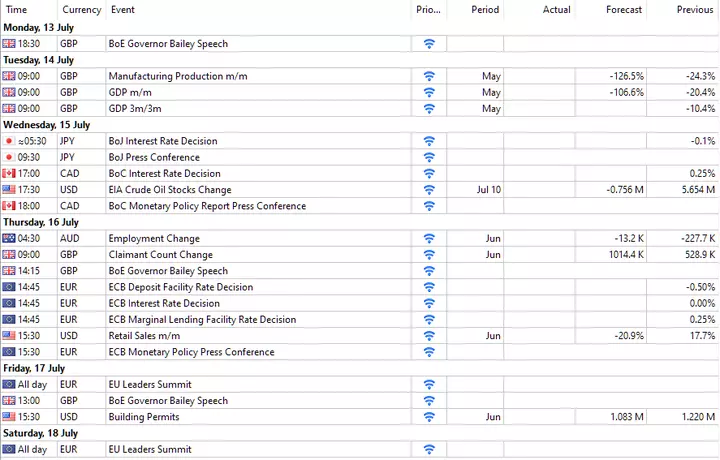The image size is (720, 460).
Task: Click the Canada flag beside BoC Monetary Policy Report
Action: tap(9, 206)
